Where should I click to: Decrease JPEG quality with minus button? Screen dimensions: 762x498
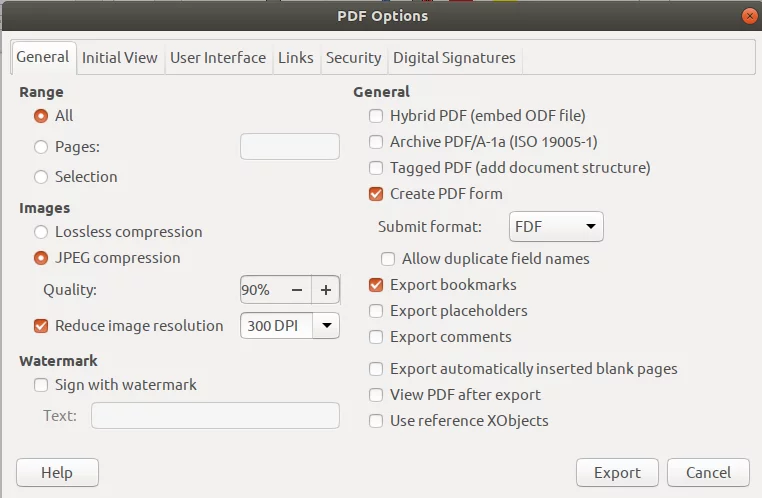pyautogui.click(x=297, y=290)
